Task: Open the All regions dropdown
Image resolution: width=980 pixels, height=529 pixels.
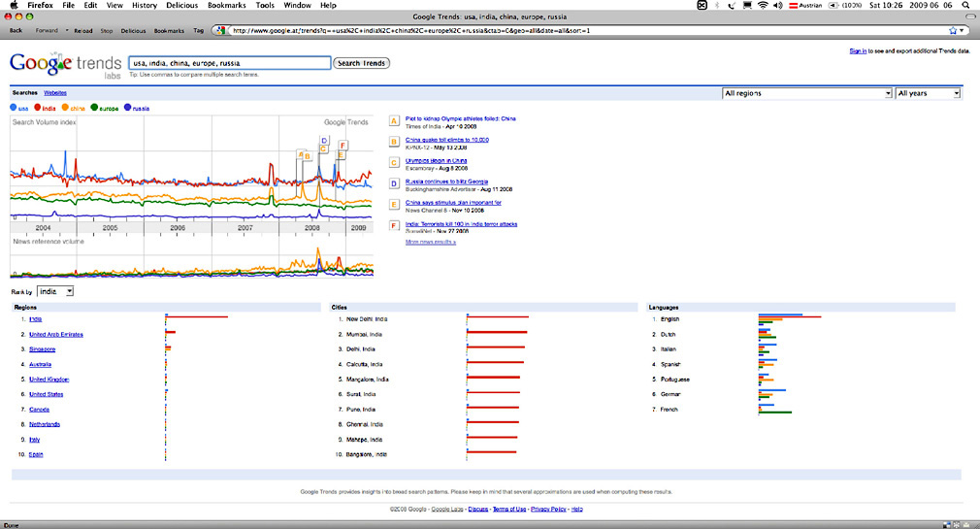Action: click(807, 93)
